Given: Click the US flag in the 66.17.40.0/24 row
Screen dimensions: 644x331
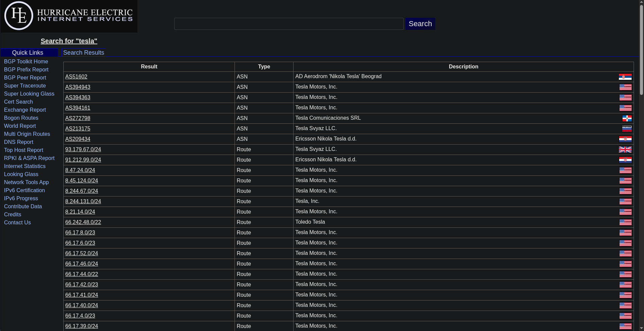Looking at the screenshot, I should pyautogui.click(x=626, y=306).
